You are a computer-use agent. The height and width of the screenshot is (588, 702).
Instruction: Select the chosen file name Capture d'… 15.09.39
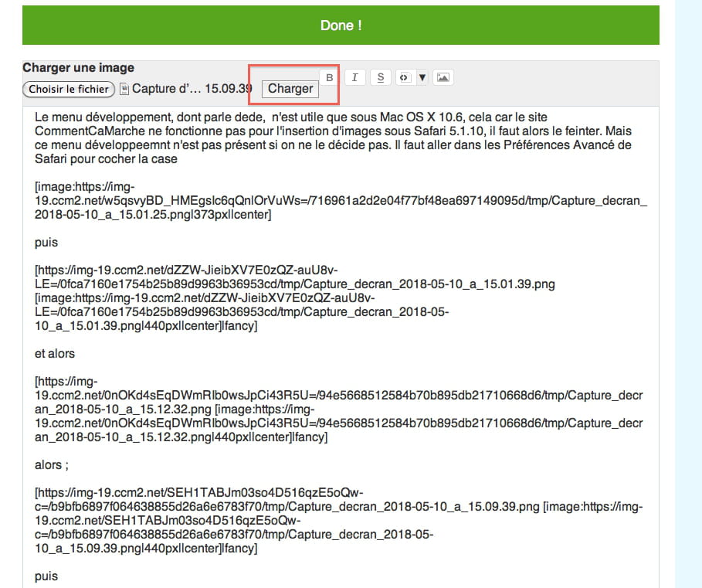tap(192, 89)
